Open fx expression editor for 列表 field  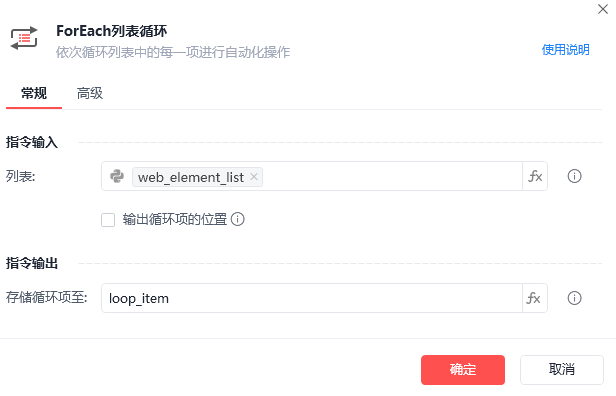tap(535, 176)
